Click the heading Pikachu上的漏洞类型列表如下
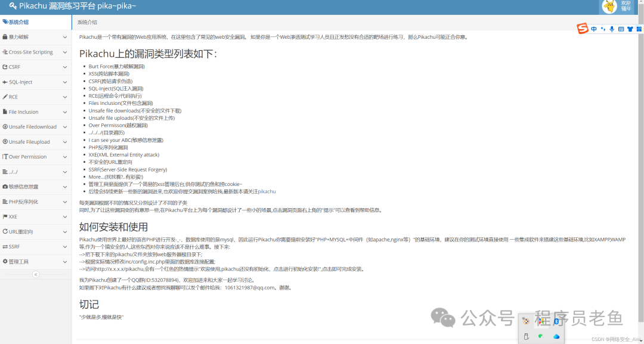The image size is (644, 344). [148, 54]
